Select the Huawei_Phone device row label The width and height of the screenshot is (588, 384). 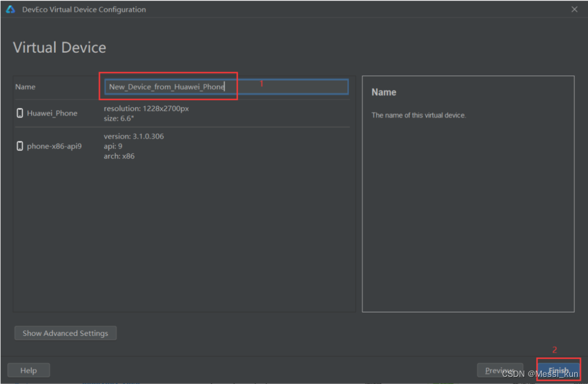pyautogui.click(x=52, y=113)
